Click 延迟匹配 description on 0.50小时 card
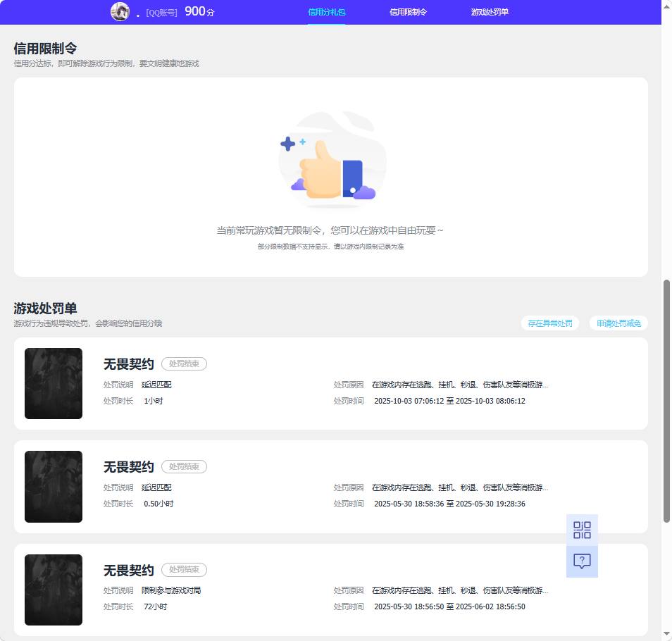 coord(156,487)
